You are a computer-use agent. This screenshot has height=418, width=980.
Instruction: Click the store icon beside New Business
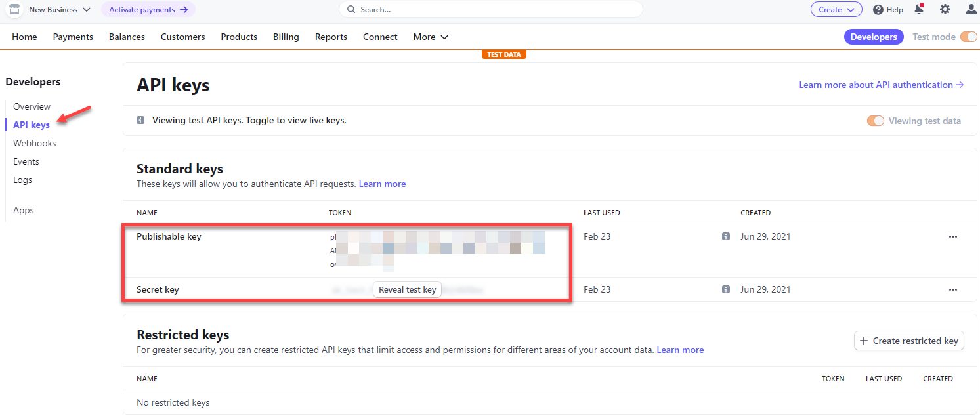pos(14,10)
